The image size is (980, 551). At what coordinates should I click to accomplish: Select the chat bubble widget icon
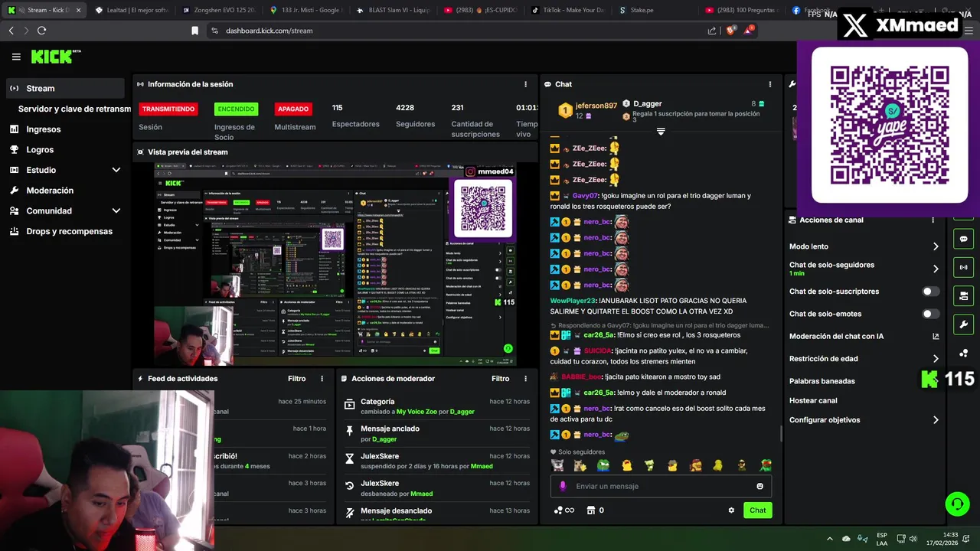(x=963, y=239)
